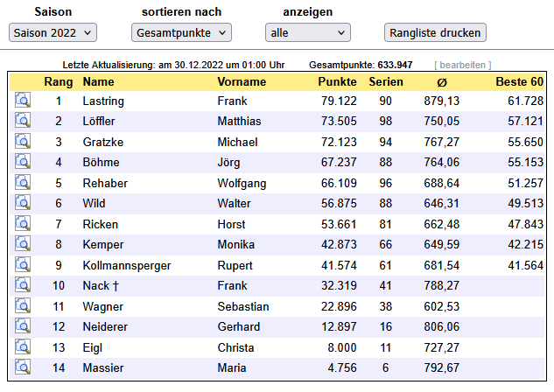Open the Saison 2022 dropdown
Image resolution: width=554 pixels, height=392 pixels.
pyautogui.click(x=53, y=32)
